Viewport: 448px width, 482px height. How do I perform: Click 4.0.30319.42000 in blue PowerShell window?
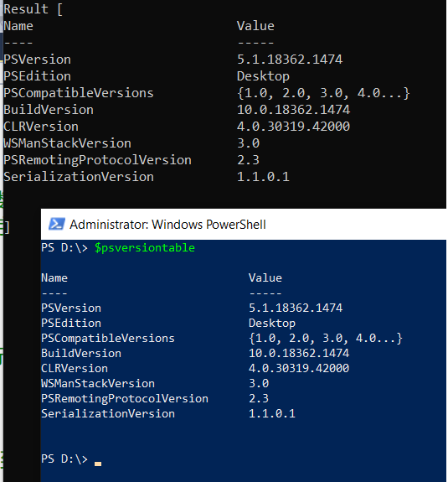click(299, 368)
